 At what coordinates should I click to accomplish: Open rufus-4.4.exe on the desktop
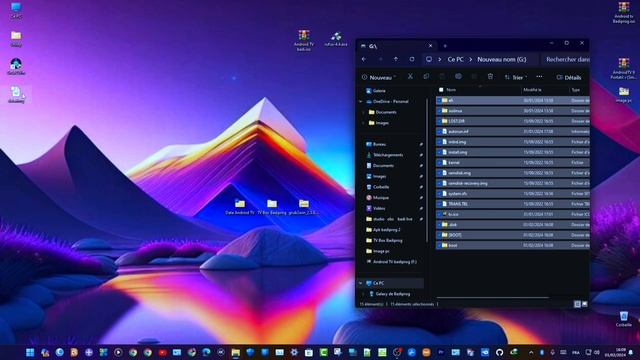pos(336,39)
